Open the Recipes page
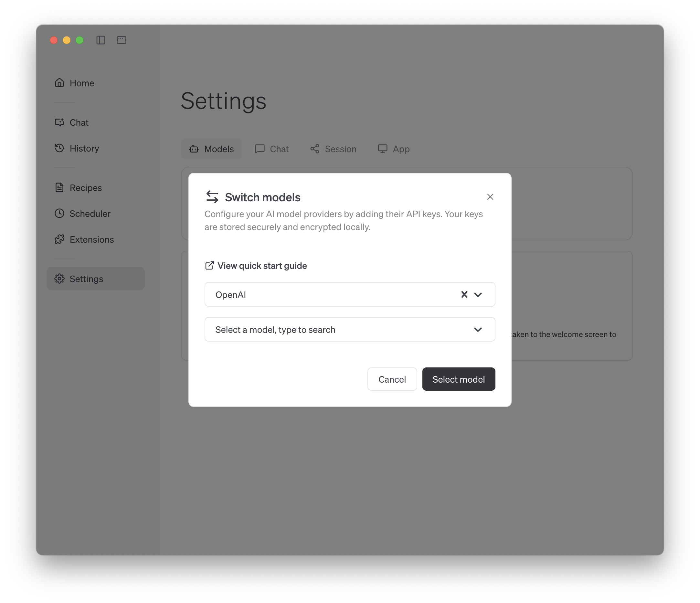Image resolution: width=700 pixels, height=603 pixels. 85,187
